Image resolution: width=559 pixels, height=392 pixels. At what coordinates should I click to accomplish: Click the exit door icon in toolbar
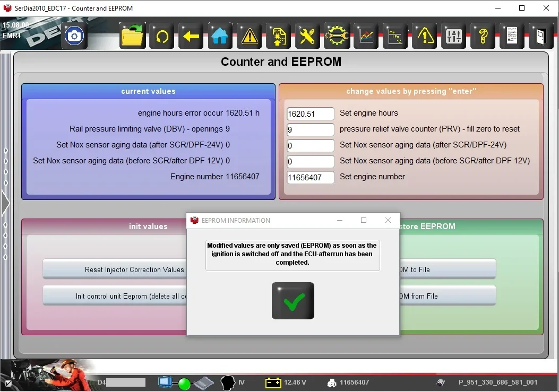(x=541, y=36)
